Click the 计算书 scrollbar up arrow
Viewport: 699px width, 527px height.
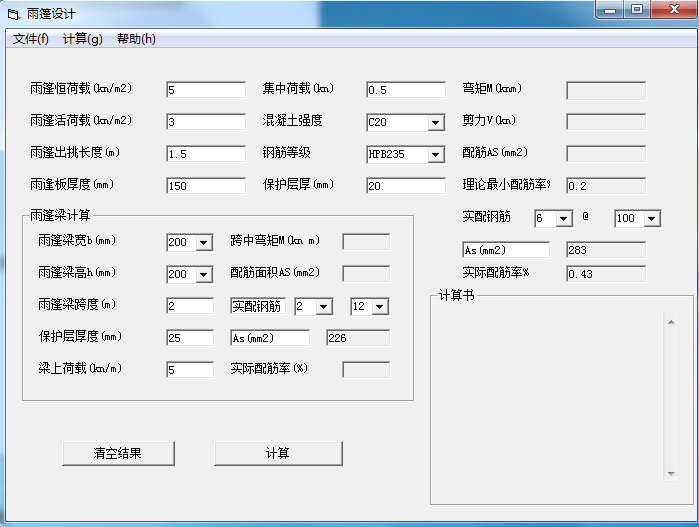(x=671, y=322)
